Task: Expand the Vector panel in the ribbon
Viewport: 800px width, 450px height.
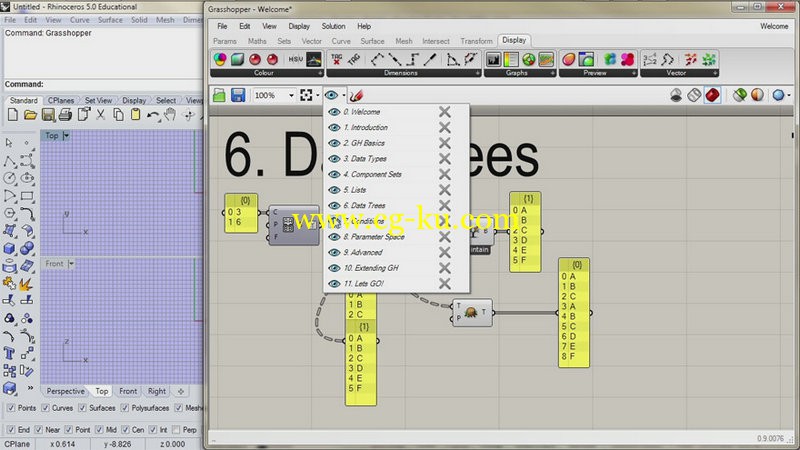Action: (x=715, y=73)
